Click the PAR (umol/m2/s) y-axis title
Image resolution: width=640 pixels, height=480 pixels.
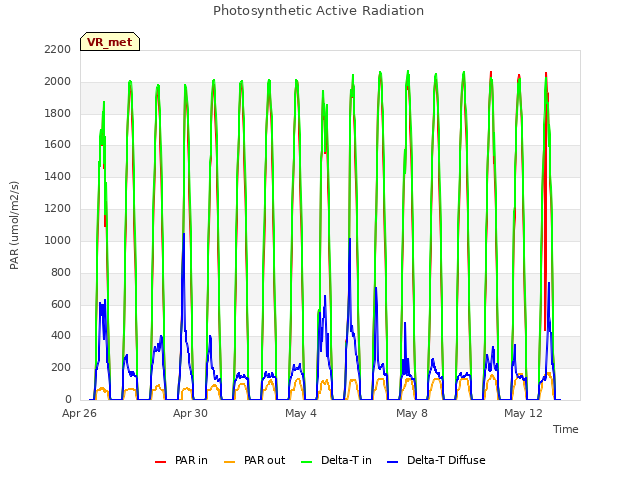coord(14,225)
